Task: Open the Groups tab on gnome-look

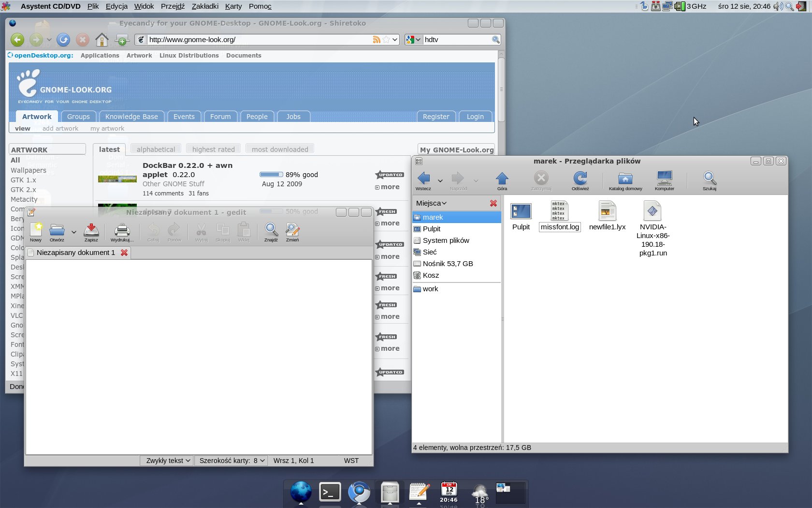Action: click(x=78, y=117)
